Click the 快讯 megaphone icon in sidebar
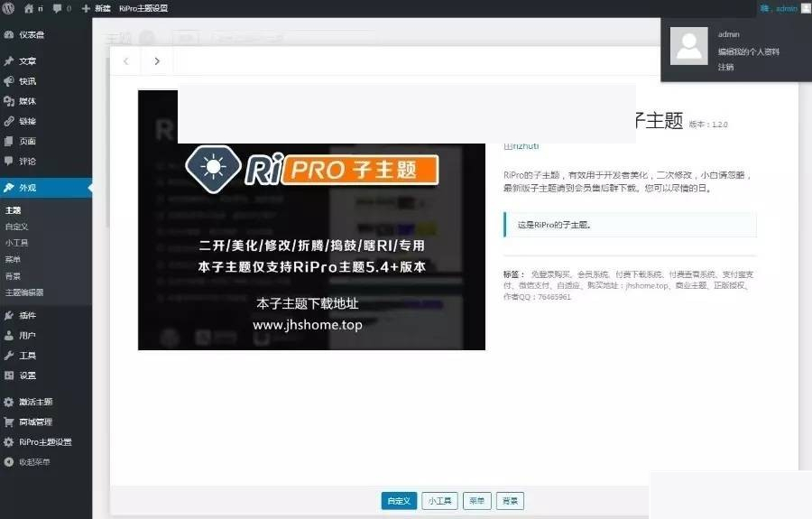Image resolution: width=812 pixels, height=519 pixels. 9,81
